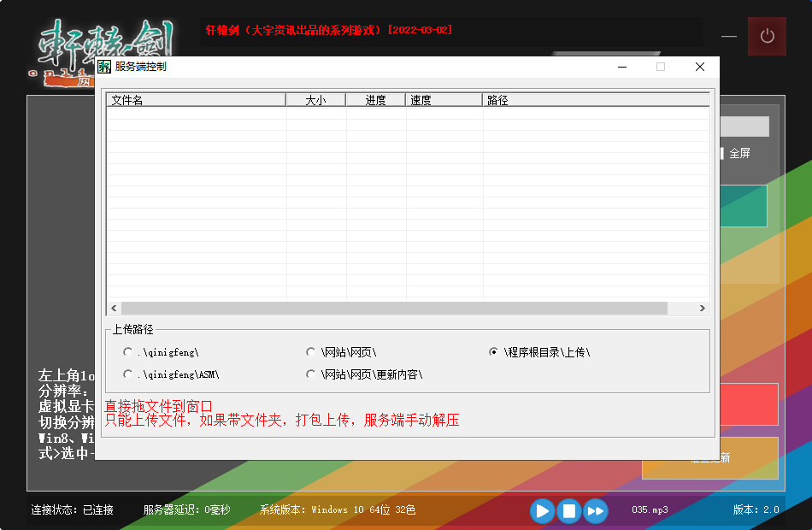Image resolution: width=812 pixels, height=530 pixels.
Task: Click the 服务器延迟: 0毫秒 status text
Action: pos(187,510)
